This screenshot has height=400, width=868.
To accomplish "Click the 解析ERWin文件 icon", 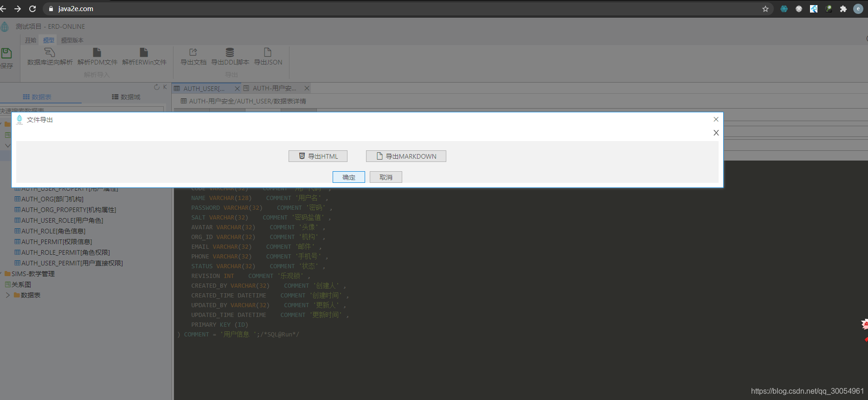I will tap(144, 52).
